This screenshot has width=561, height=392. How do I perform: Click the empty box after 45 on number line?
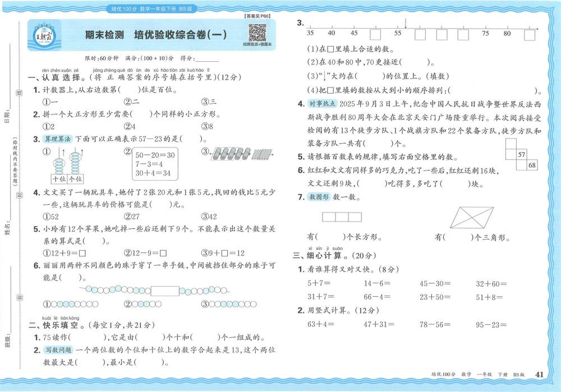coord(375,34)
